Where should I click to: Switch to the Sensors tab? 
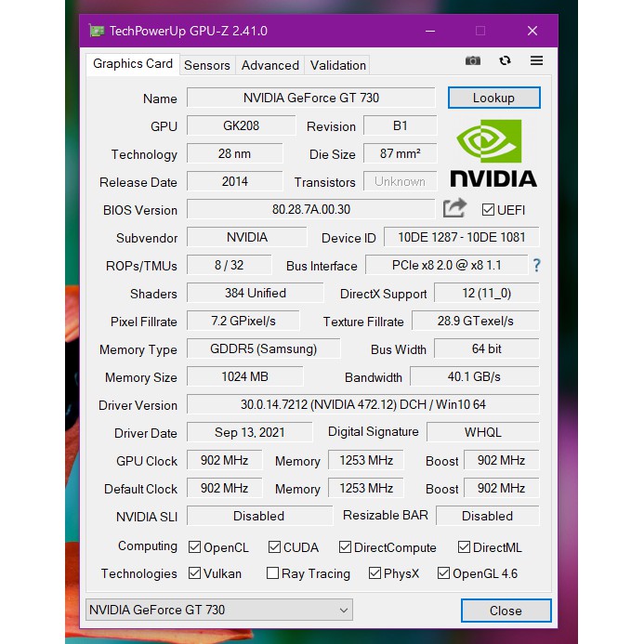(x=207, y=65)
